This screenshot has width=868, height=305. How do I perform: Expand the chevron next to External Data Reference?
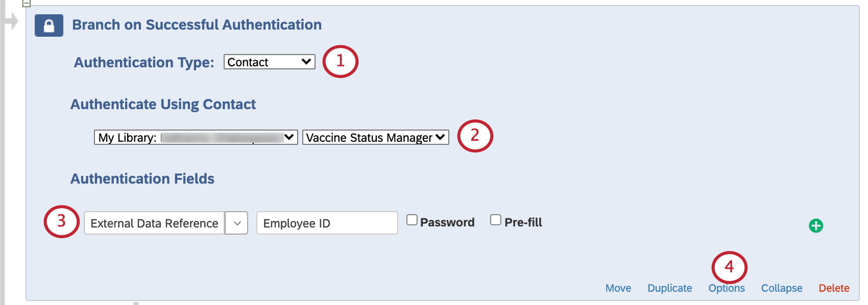(x=236, y=223)
